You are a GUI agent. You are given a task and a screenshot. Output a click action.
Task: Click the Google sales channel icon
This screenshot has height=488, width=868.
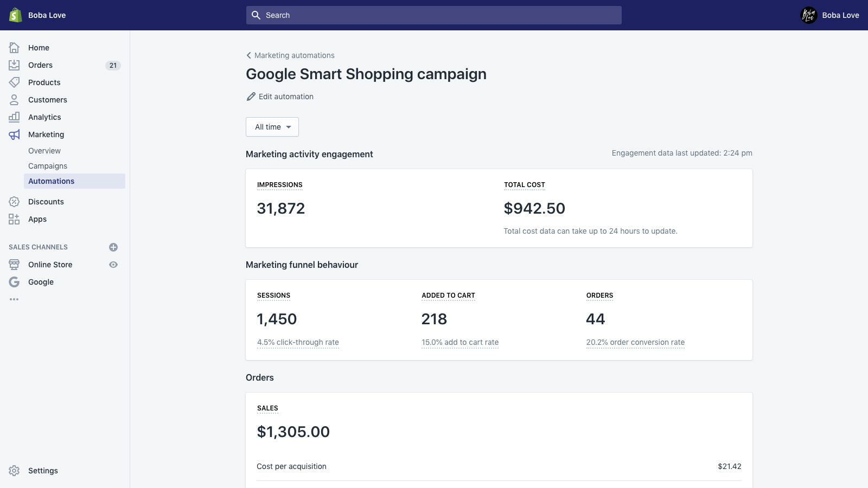click(14, 282)
